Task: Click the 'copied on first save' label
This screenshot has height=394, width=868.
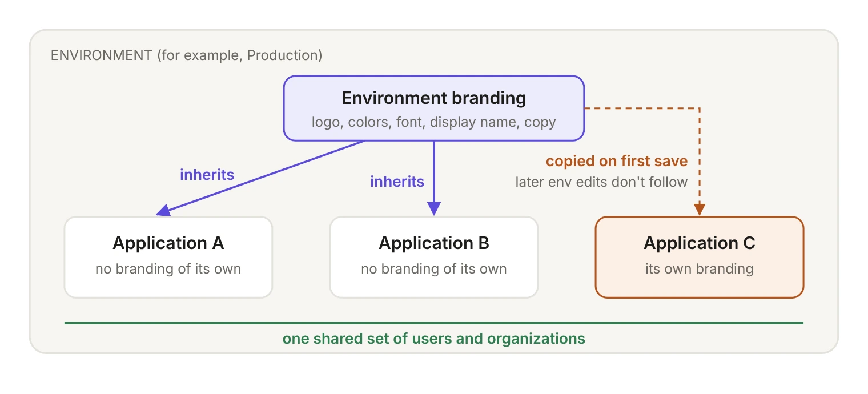Action: tap(617, 161)
